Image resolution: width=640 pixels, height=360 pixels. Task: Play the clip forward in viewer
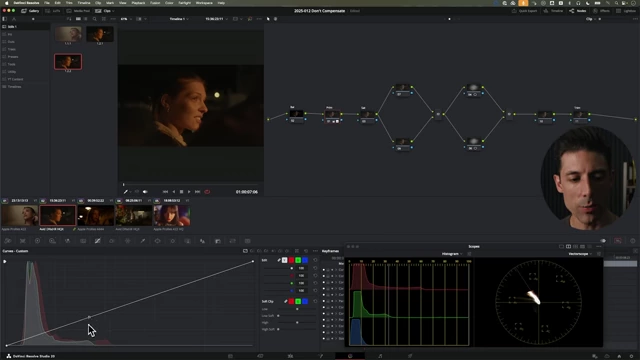(189, 192)
